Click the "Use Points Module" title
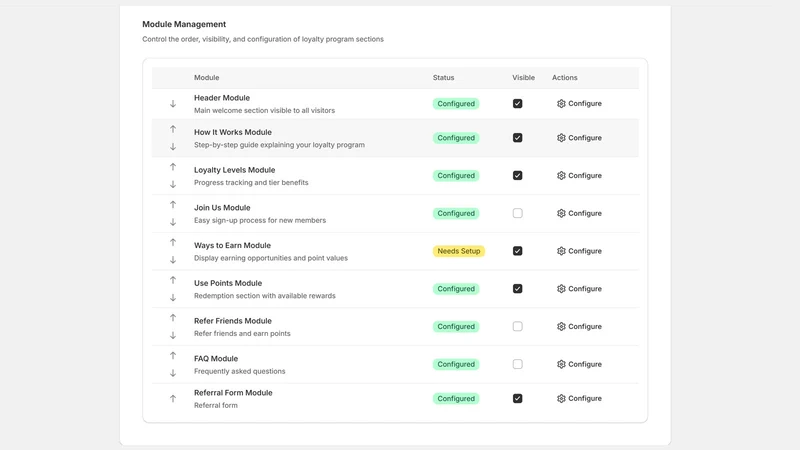Screen dimensions: 800x450 click(x=228, y=283)
